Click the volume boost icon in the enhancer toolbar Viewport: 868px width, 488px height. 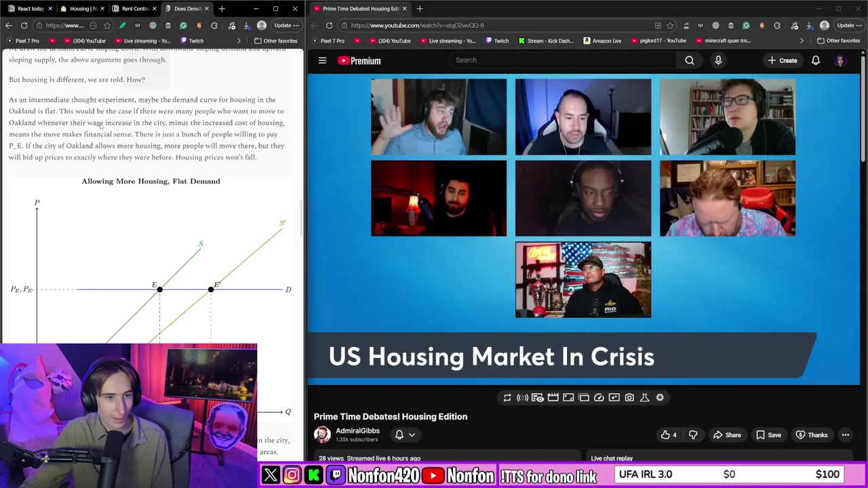tap(522, 398)
